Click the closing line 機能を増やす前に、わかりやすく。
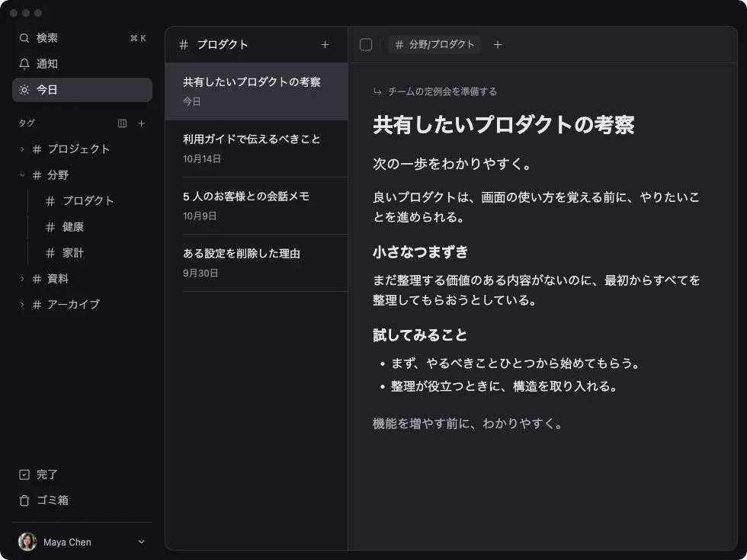 coord(467,424)
